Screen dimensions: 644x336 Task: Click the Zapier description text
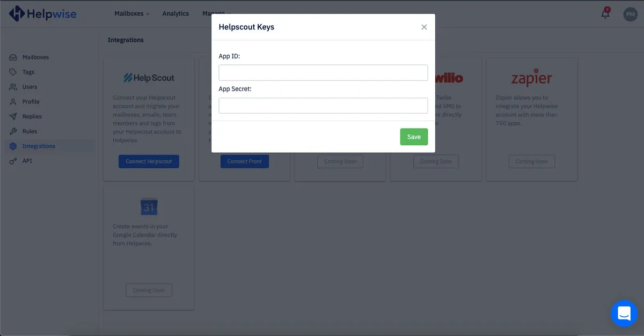point(528,110)
